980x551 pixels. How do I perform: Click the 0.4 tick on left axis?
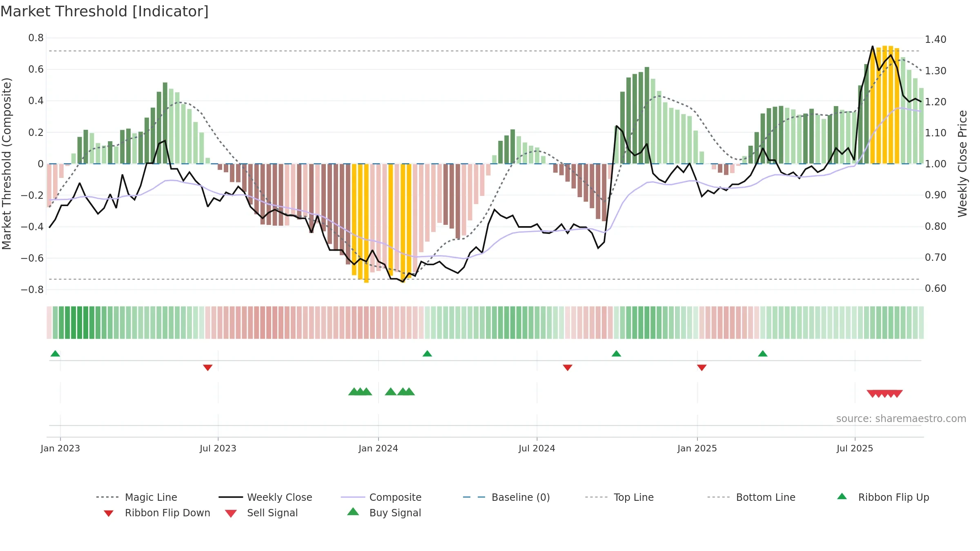(x=36, y=101)
